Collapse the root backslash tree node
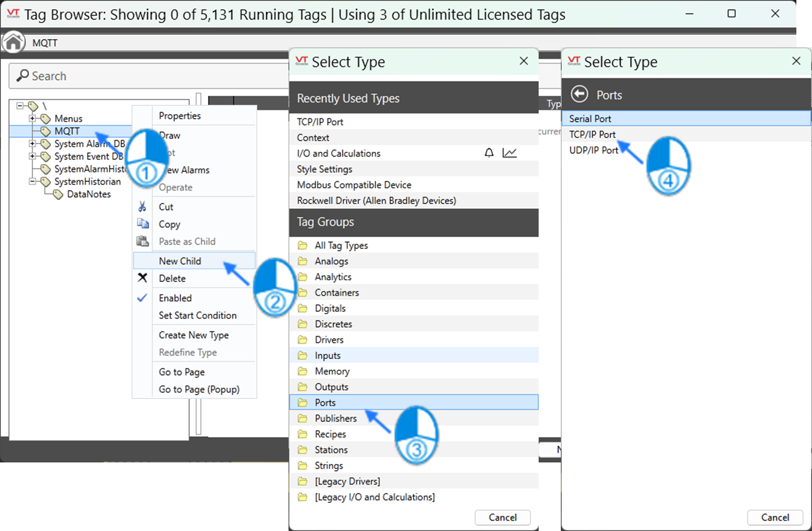 (20, 105)
